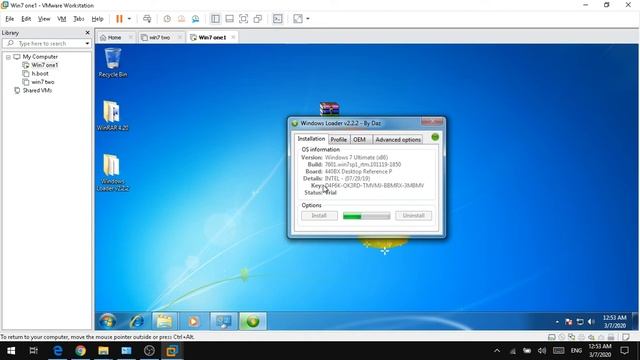Close the Library panel
Image resolution: width=640 pixels, height=360 pixels.
(x=87, y=33)
